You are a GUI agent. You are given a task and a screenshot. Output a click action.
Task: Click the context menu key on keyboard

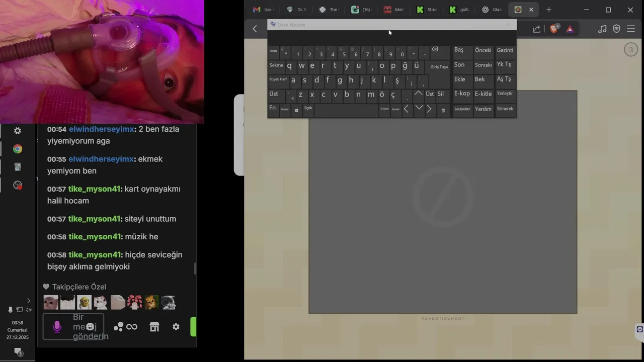click(443, 110)
